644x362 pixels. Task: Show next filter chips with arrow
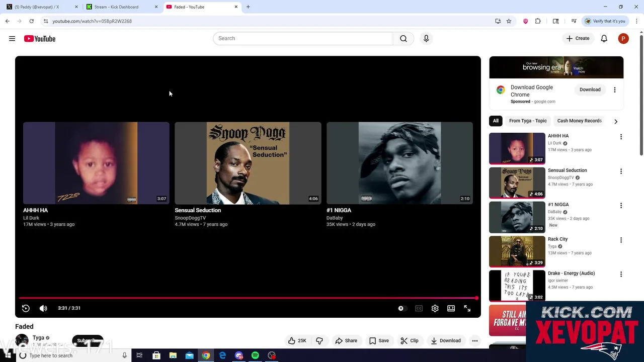tap(616, 121)
